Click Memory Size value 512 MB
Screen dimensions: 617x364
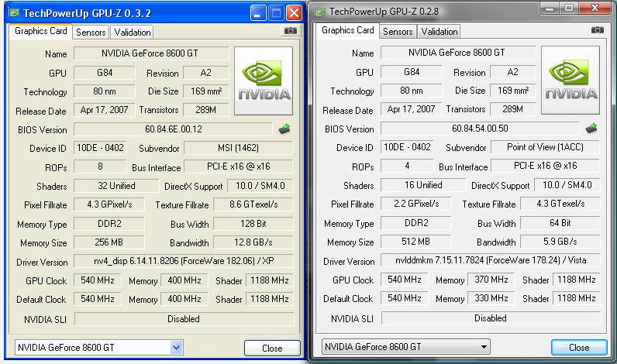coord(416,242)
